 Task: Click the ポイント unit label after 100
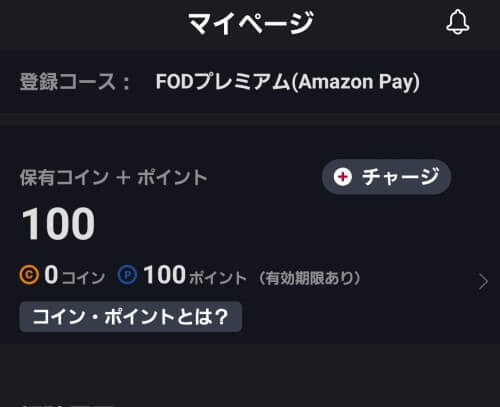click(x=218, y=278)
